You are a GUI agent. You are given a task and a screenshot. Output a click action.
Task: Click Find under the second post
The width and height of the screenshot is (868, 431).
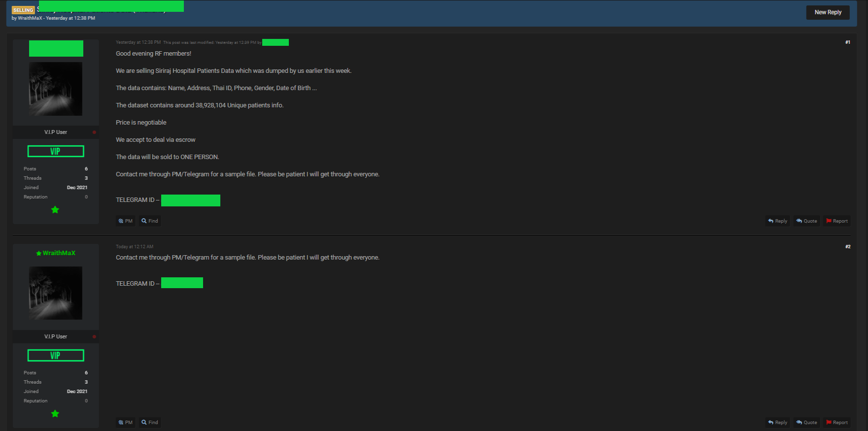[x=150, y=423]
